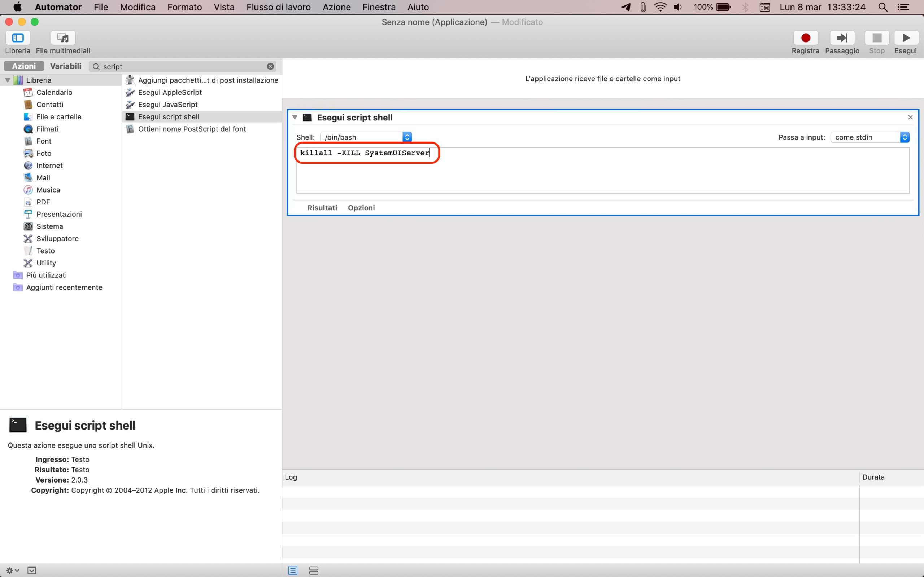Click the Registra record button
Screen dimensions: 924x577
point(805,38)
